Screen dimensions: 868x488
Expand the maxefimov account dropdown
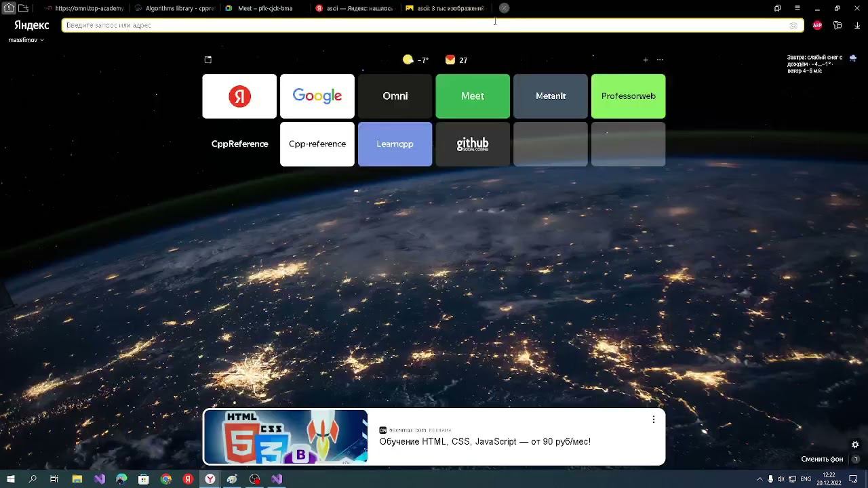(26, 40)
